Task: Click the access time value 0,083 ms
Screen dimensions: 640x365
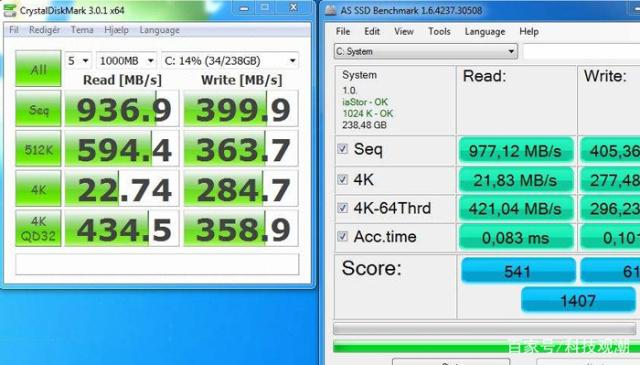Action: (516, 237)
